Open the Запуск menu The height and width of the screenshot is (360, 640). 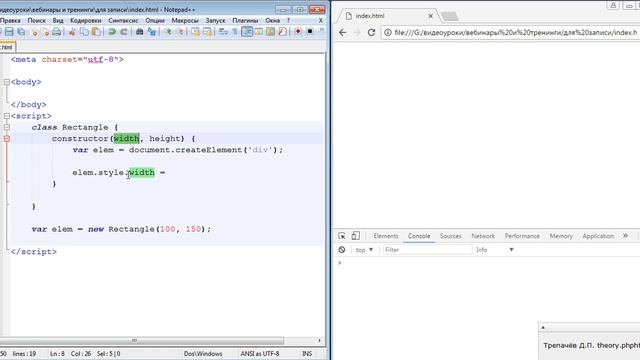click(216, 20)
